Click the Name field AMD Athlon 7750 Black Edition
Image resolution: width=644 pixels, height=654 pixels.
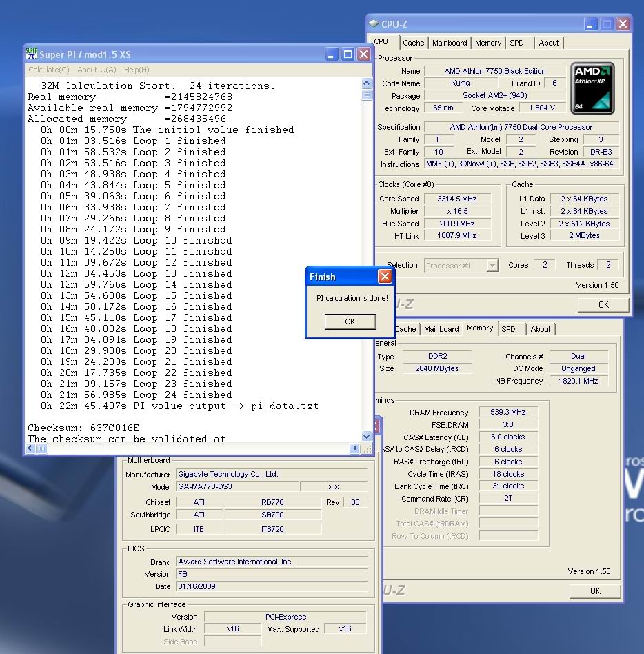point(495,71)
